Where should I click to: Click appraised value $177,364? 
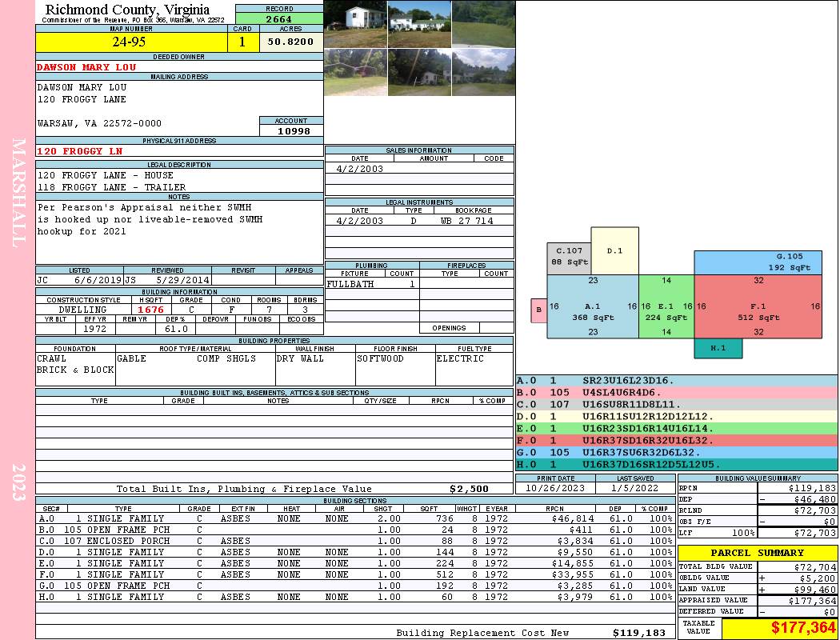812,601
